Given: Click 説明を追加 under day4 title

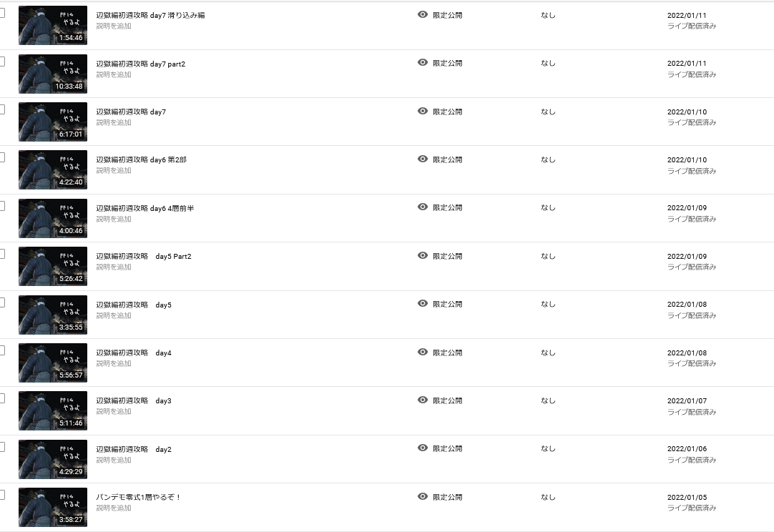Looking at the screenshot, I should pyautogui.click(x=114, y=364).
